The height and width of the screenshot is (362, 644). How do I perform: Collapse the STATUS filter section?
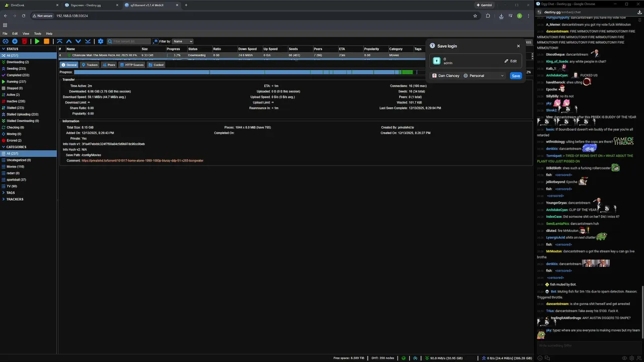(4, 49)
